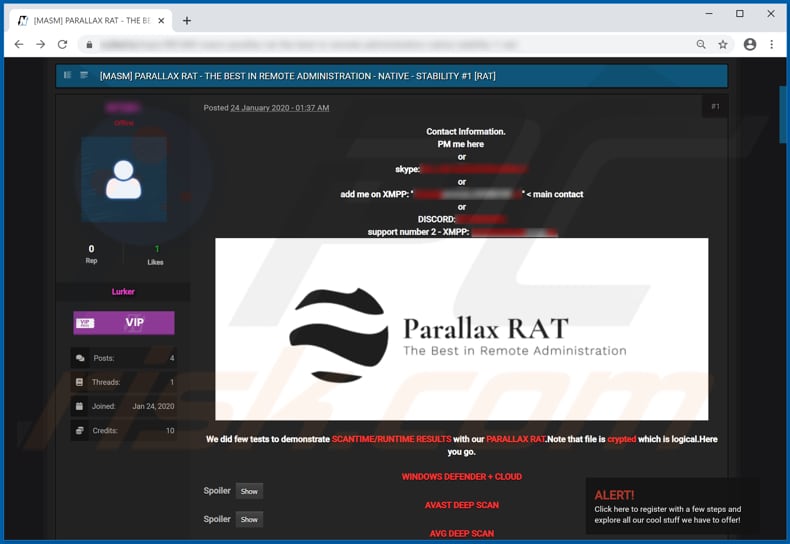Click the WINDOWS DEFENDER + CLOUD heading

tap(462, 477)
